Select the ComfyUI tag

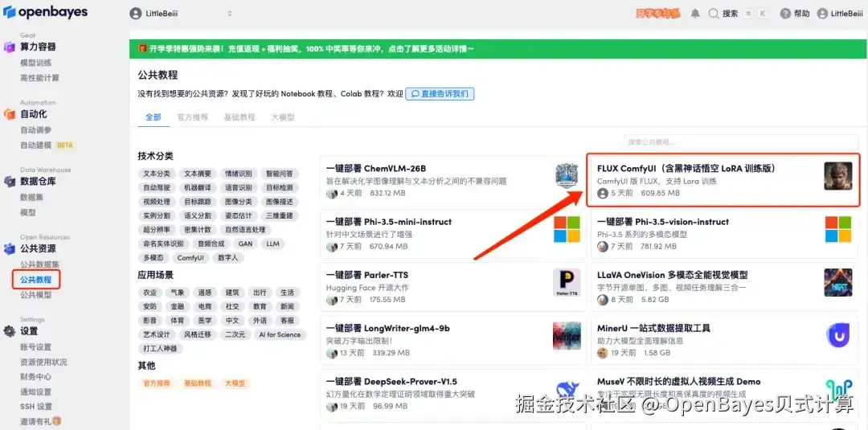click(190, 258)
